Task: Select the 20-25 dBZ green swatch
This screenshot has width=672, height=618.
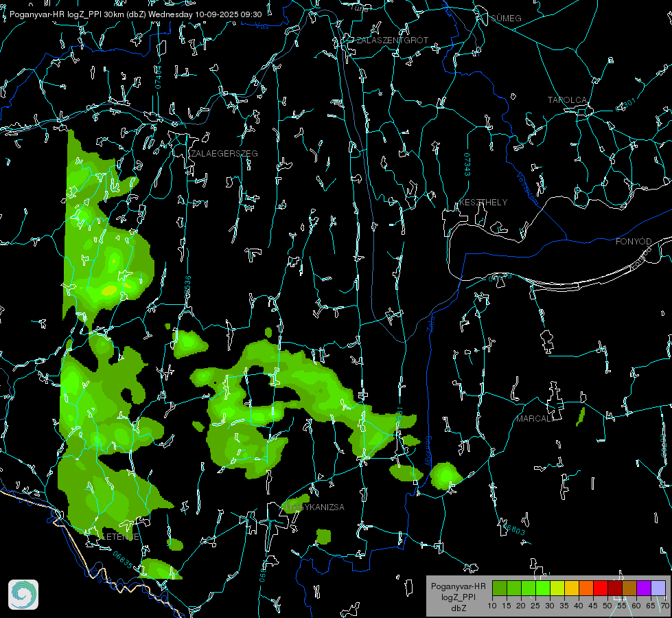Action: click(529, 588)
